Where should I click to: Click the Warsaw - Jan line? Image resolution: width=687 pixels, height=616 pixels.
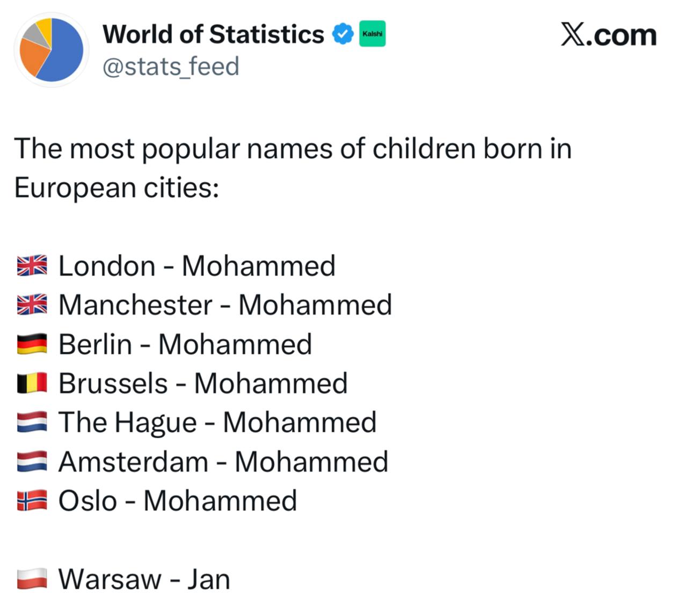click(x=144, y=579)
